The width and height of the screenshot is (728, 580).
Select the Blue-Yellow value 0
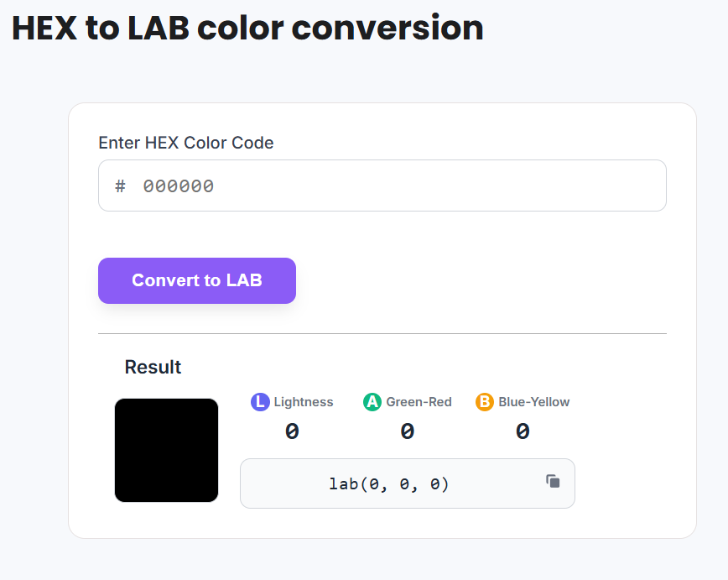(x=523, y=431)
